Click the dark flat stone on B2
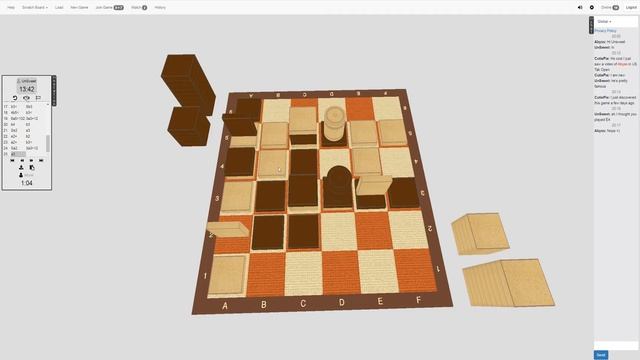640x360 pixels. point(268,232)
